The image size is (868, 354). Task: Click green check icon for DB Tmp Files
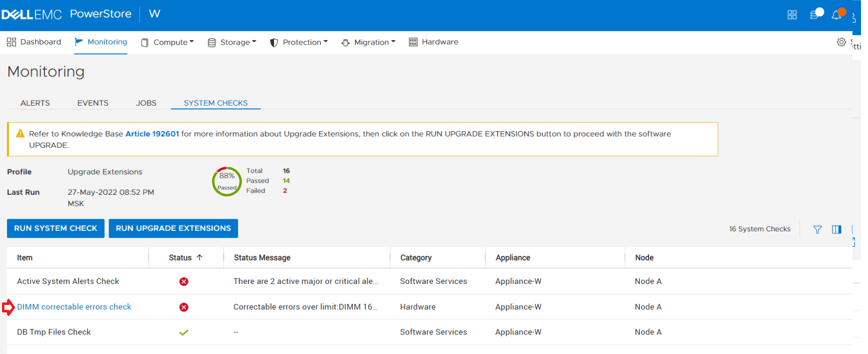click(x=184, y=332)
